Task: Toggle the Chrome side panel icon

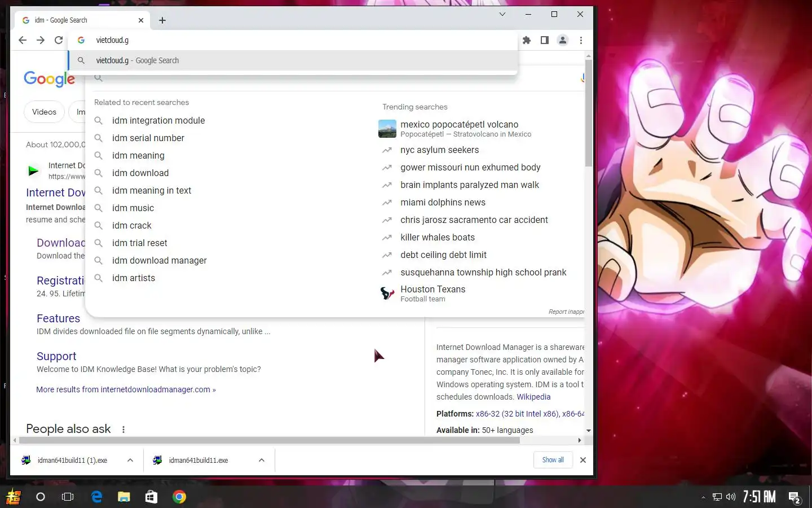Action: click(x=545, y=40)
